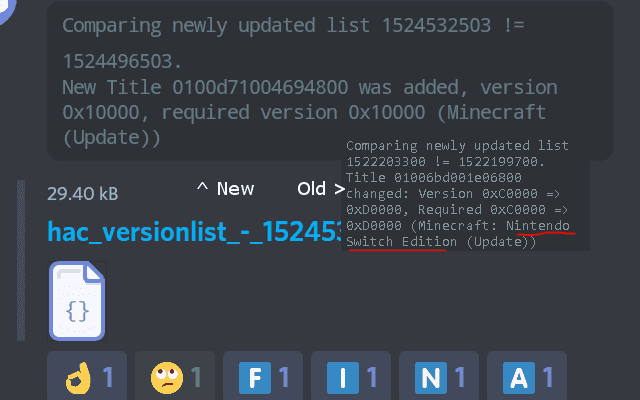This screenshot has height=400, width=640.
Task: Download the hac_versionlist file link
Action: [194, 232]
